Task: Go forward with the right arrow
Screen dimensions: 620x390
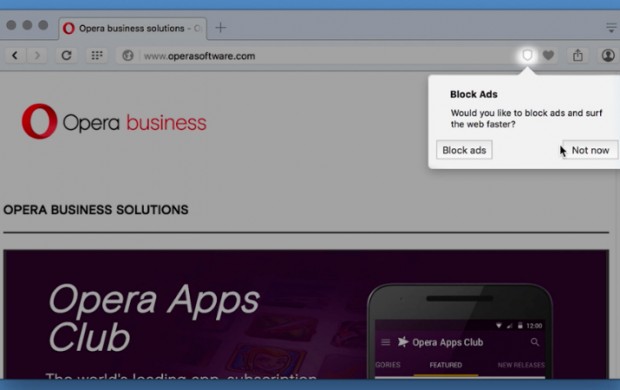Action: click(x=37, y=55)
